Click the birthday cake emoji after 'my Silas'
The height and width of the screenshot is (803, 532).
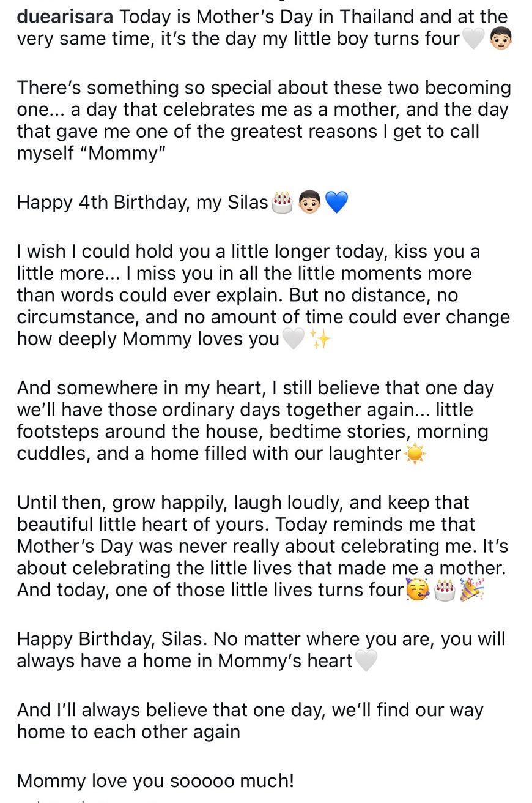[282, 202]
